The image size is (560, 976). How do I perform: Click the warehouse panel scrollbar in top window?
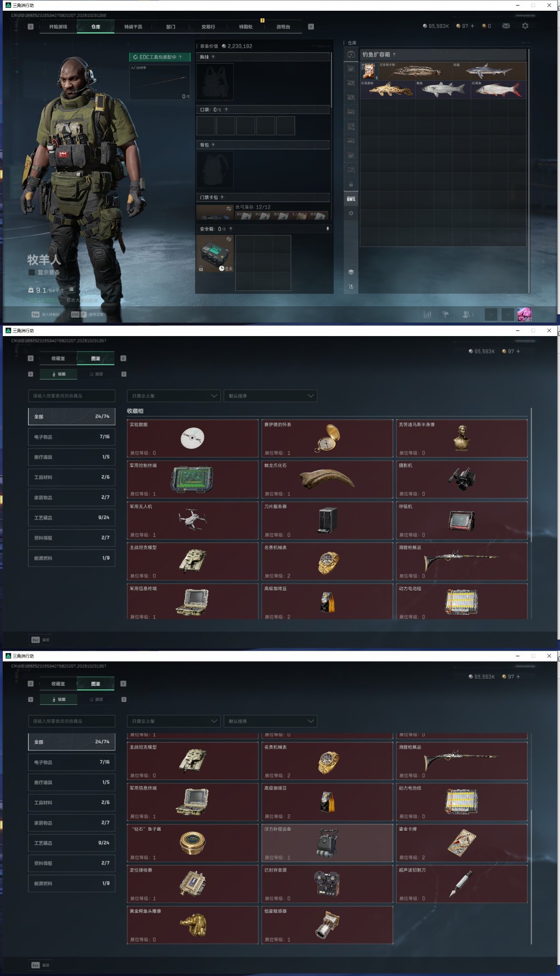(529, 171)
